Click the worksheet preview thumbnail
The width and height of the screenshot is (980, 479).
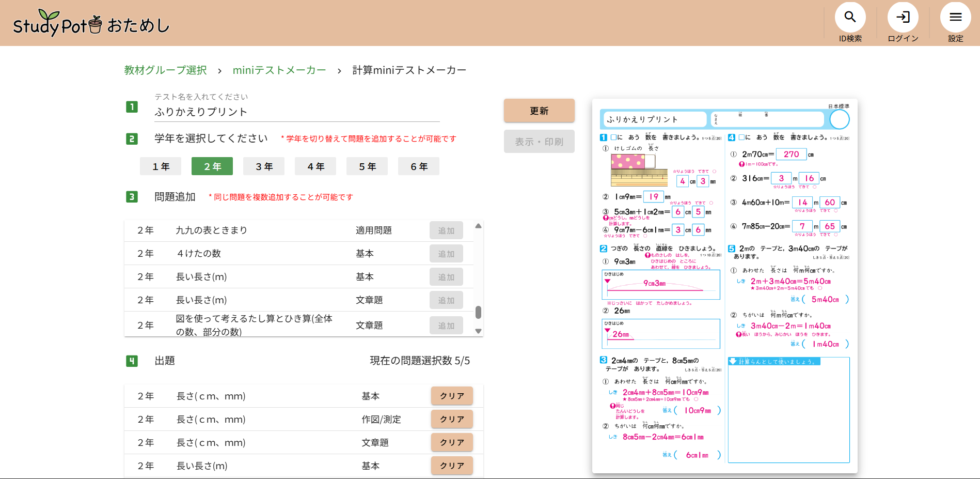click(724, 286)
